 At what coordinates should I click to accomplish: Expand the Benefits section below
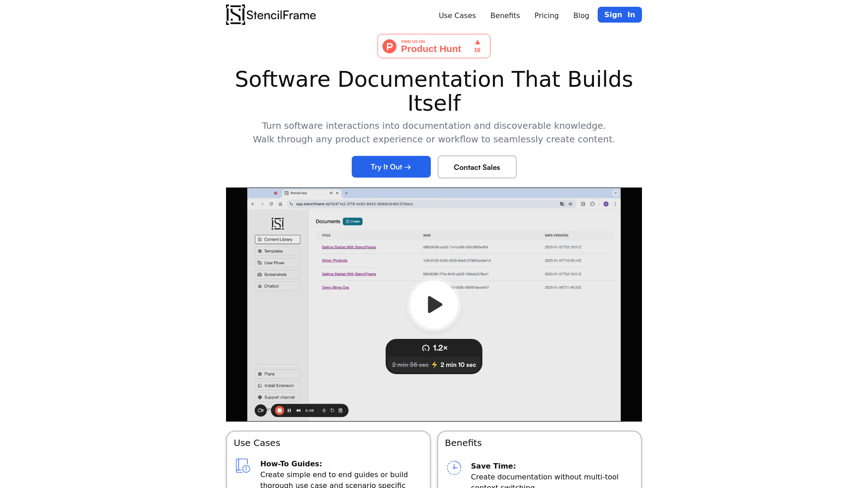point(463,443)
